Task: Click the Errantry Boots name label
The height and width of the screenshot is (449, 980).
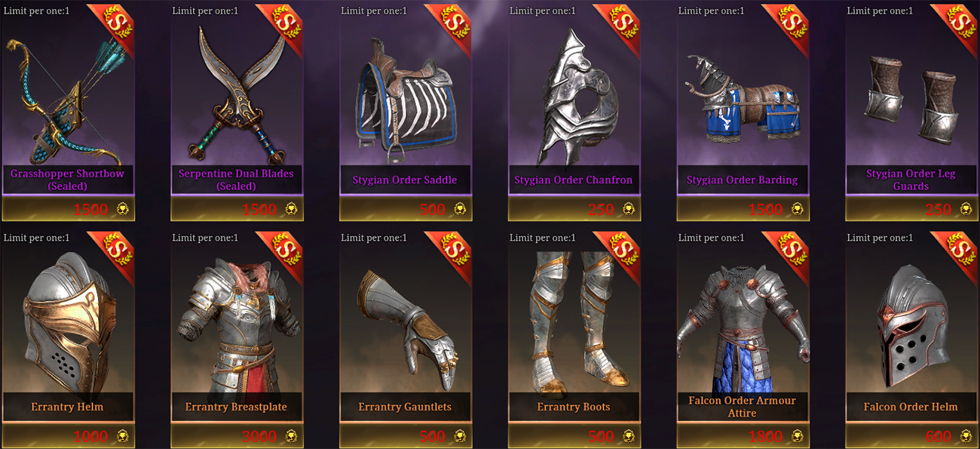Action: (x=574, y=407)
